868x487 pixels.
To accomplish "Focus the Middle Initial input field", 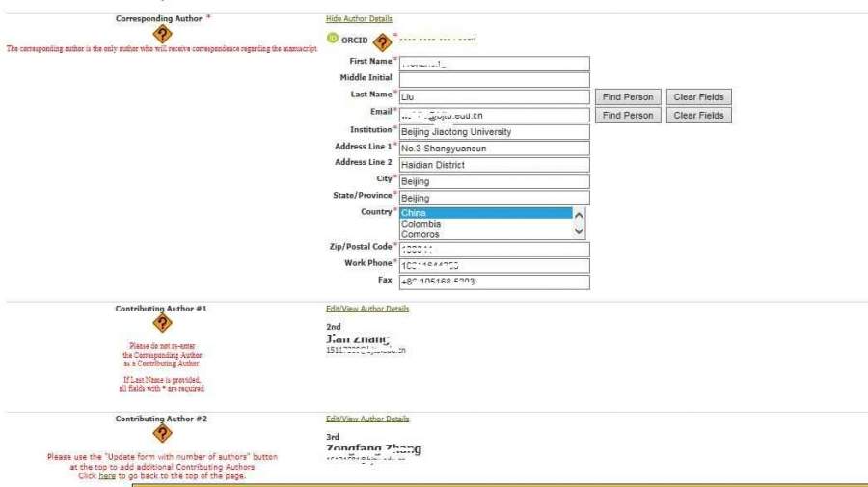I will pos(495,80).
